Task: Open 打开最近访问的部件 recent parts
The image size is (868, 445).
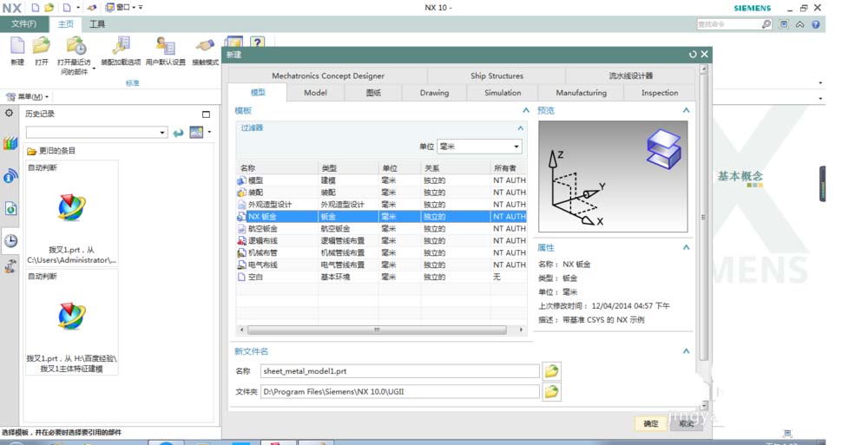Action: click(76, 46)
